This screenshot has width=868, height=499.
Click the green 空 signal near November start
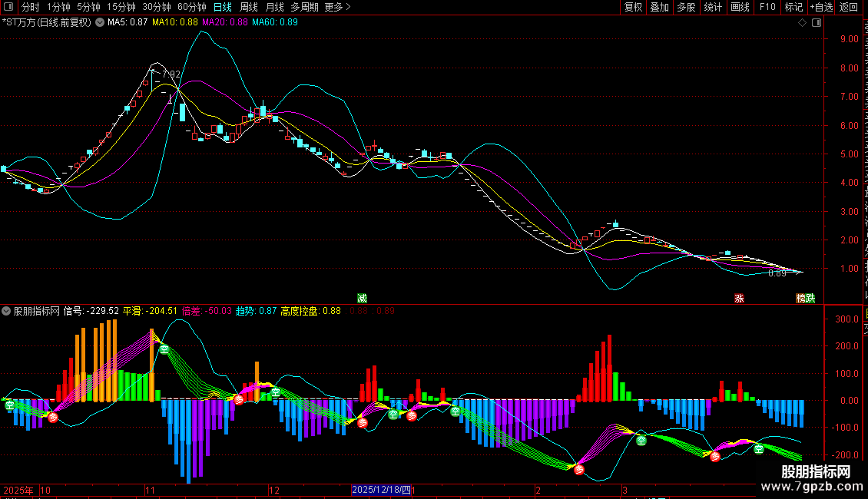(164, 349)
